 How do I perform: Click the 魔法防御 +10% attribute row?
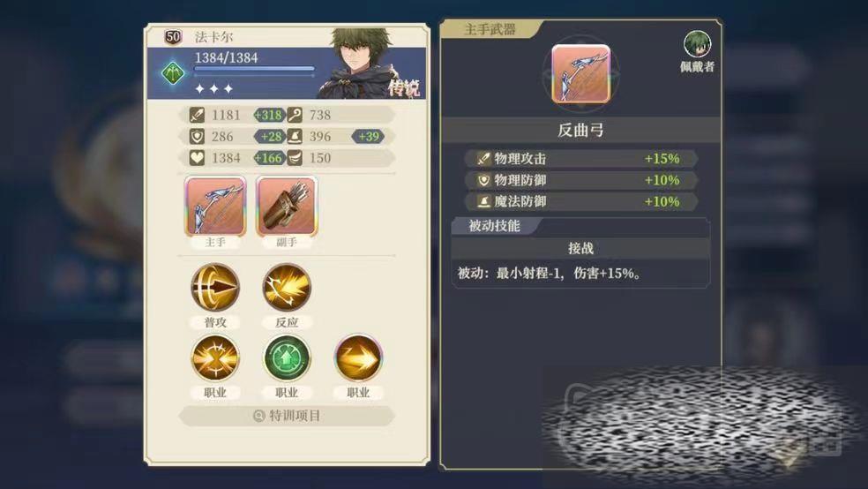pyautogui.click(x=580, y=201)
